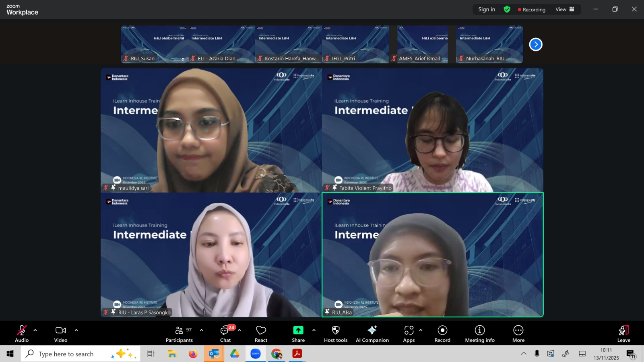Viewport: 644px width, 362px height.
Task: Open the More options menu
Action: [518, 334]
